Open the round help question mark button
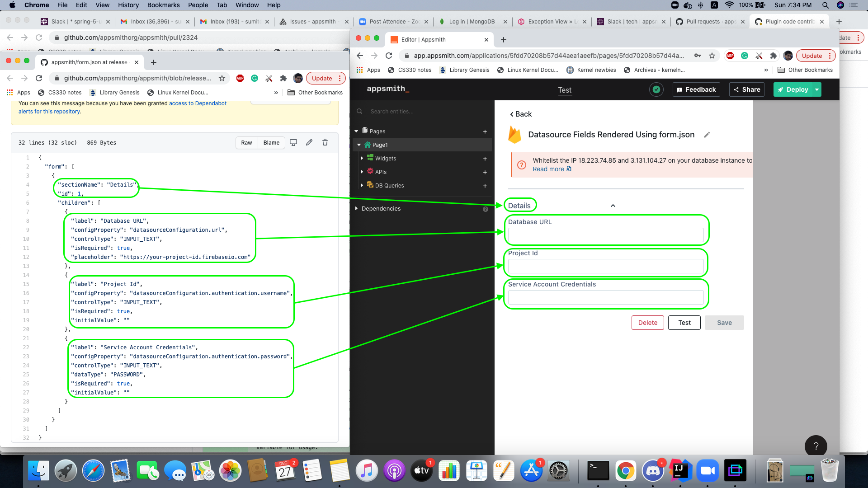This screenshot has height=488, width=868. [816, 446]
